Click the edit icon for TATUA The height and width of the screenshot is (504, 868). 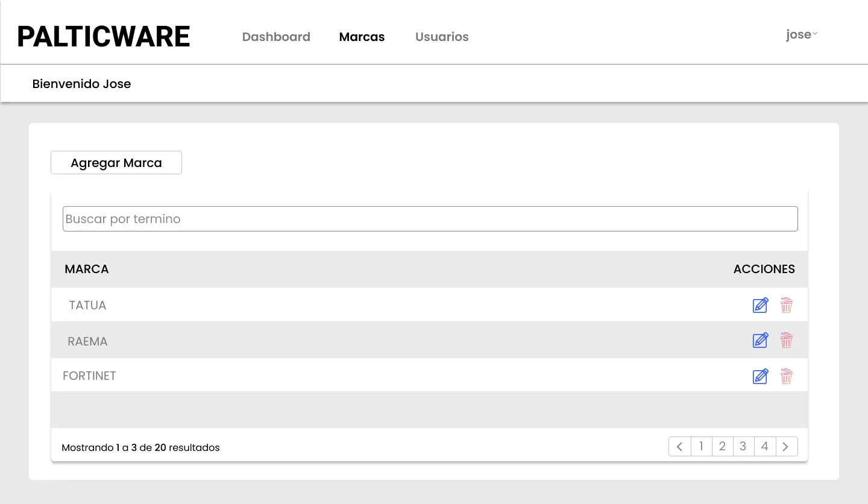click(760, 305)
